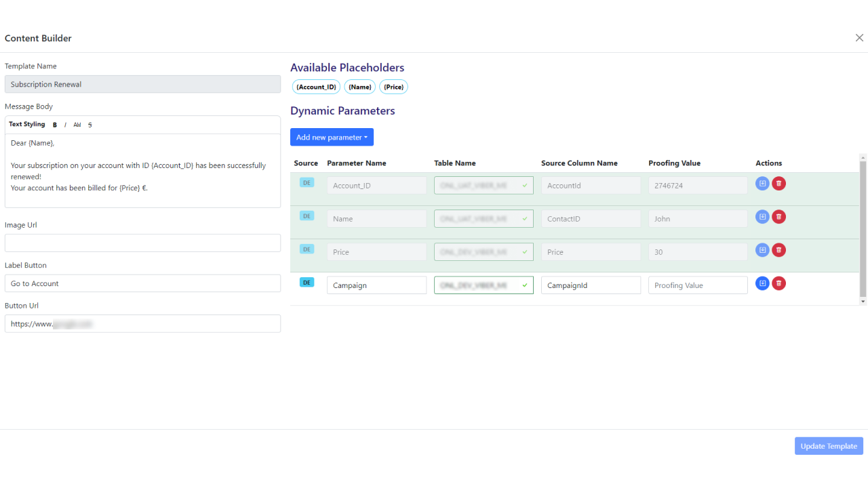This screenshot has height=488, width=868.
Task: Open Table Name dropdown for Campaign row
Action: [x=484, y=285]
